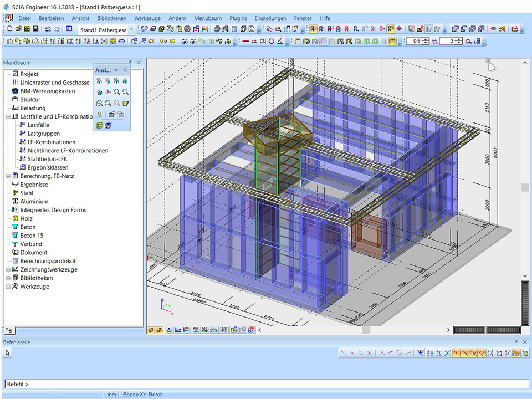Click the Save icon in toolbar
Image resolution: width=532 pixels, height=399 pixels.
click(35, 29)
